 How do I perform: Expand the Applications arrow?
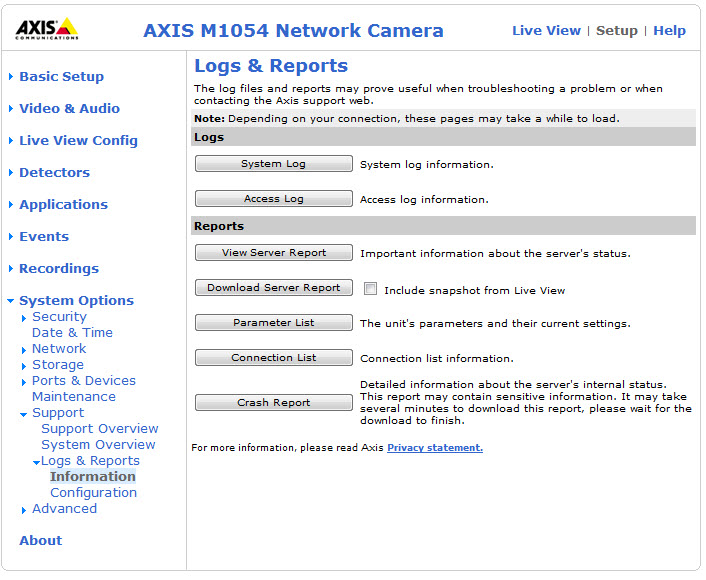click(x=11, y=205)
